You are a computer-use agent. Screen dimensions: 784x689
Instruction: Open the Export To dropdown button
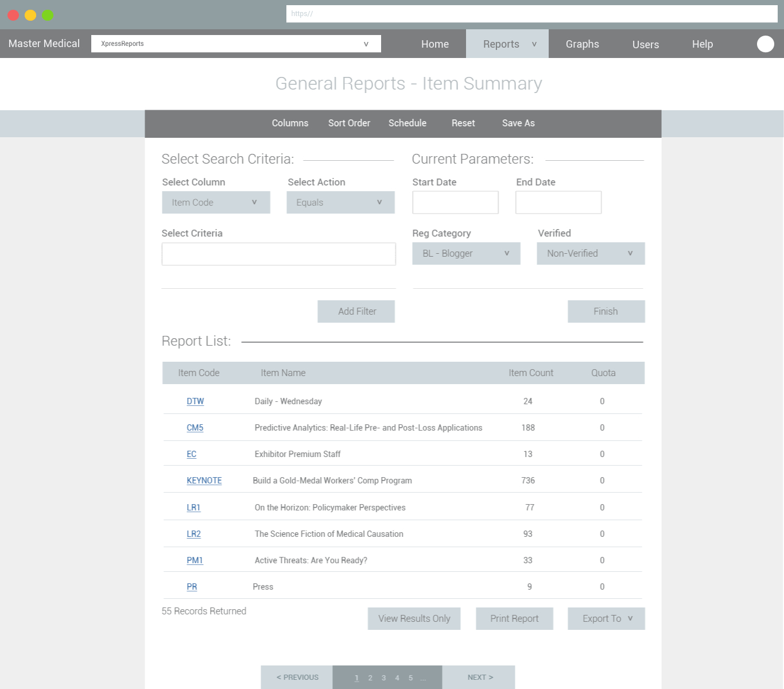click(606, 618)
